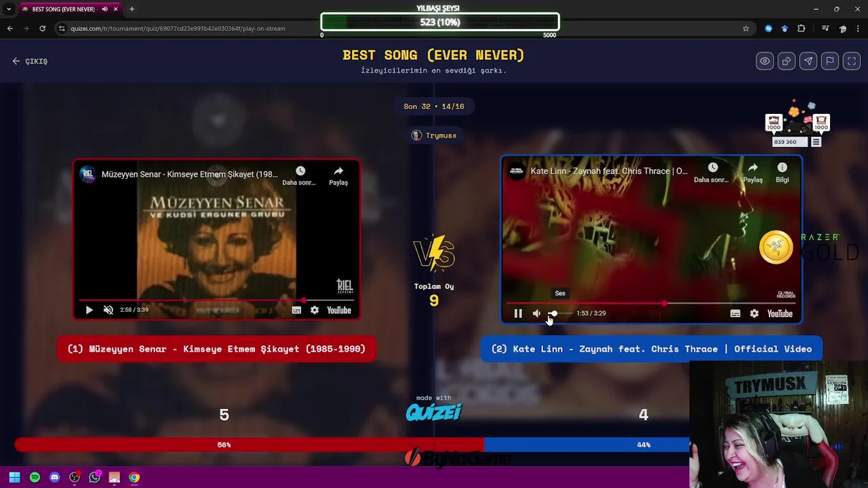Toggle fullscreen with the corner-brackets icon

click(852, 61)
